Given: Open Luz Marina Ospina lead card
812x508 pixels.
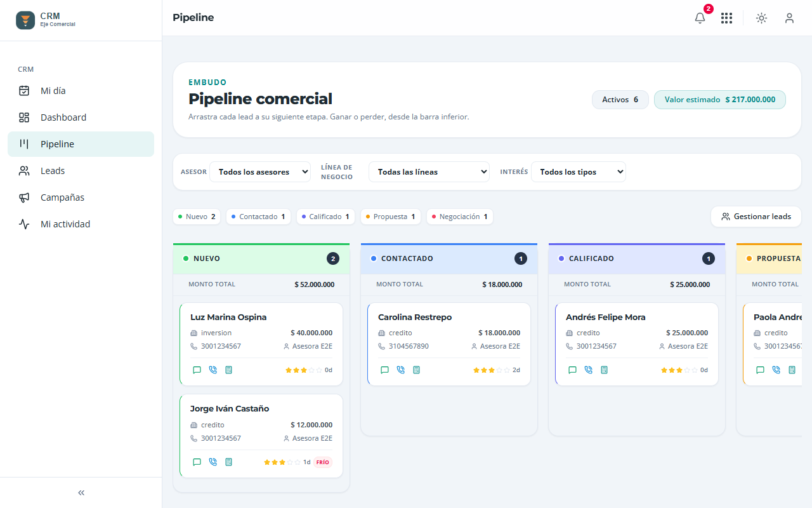Looking at the screenshot, I should (261, 344).
